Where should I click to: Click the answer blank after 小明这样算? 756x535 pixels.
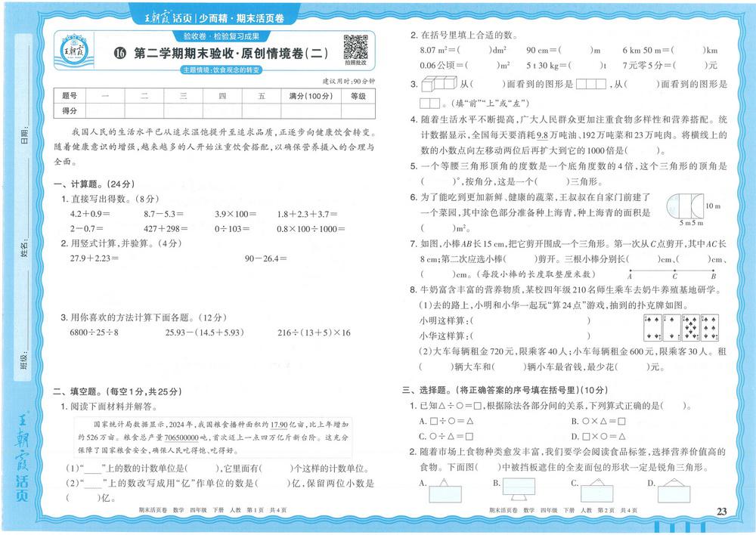(530, 320)
